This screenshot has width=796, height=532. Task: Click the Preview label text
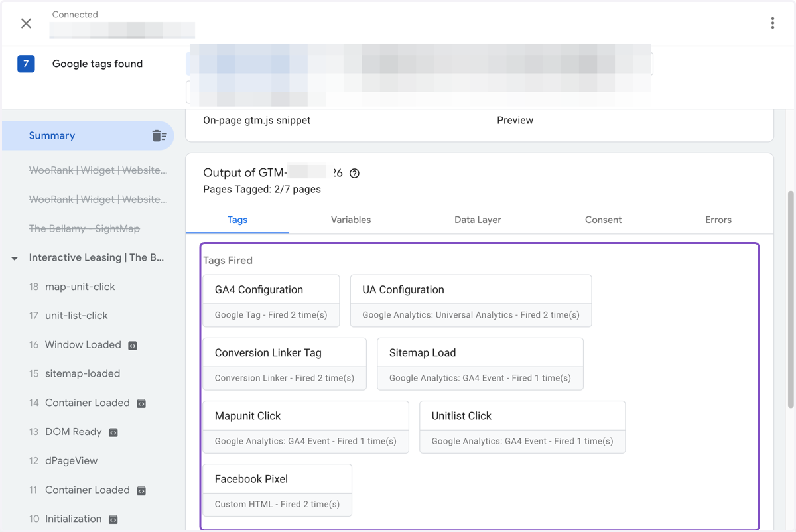click(515, 121)
